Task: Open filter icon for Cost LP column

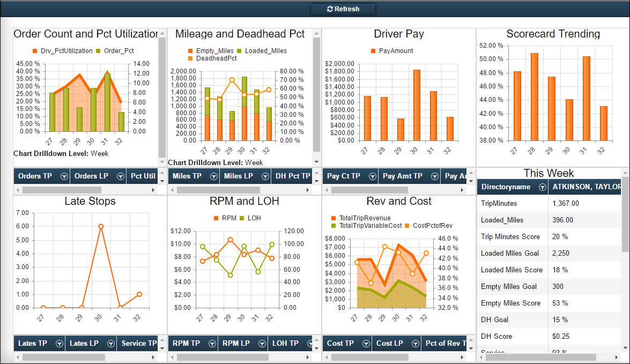Action: [416, 344]
